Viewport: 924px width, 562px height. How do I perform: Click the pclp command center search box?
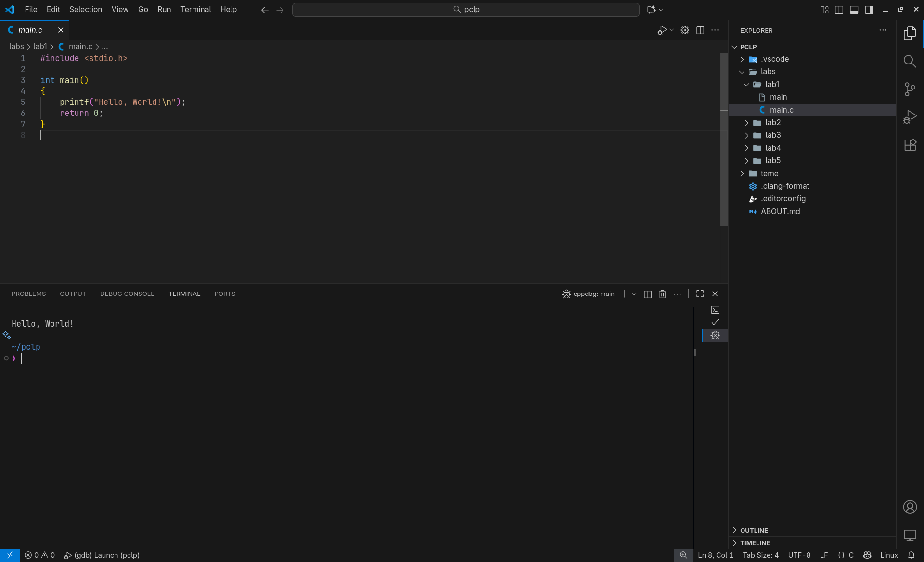point(465,10)
